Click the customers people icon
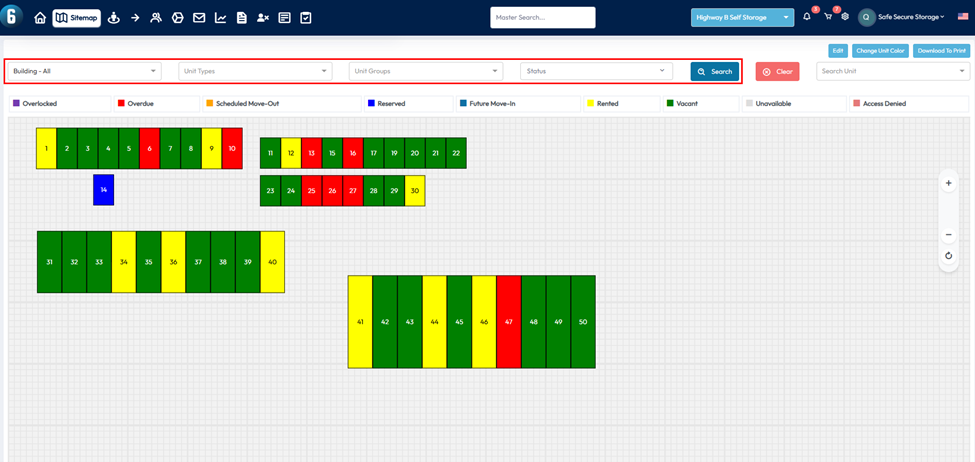The image size is (975, 462). pos(156,18)
